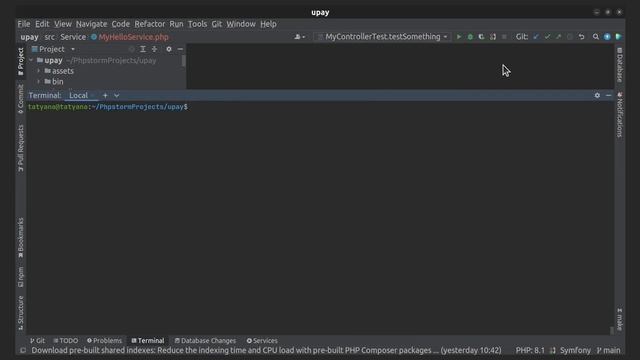Update project with Git blue arrow
This screenshot has height=360, width=640.
(536, 37)
